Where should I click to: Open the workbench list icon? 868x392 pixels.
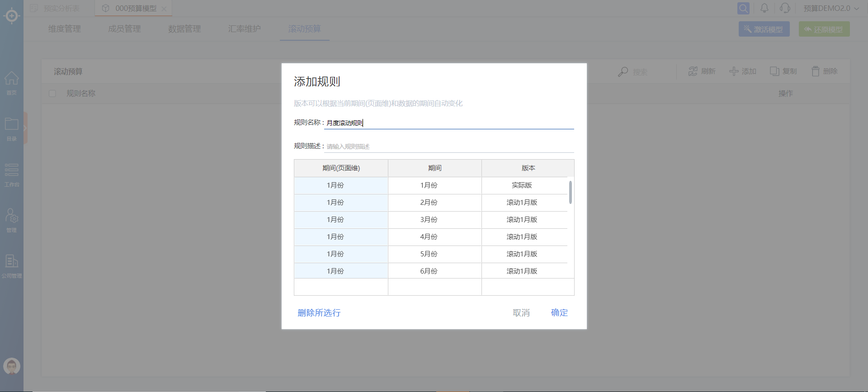12,170
